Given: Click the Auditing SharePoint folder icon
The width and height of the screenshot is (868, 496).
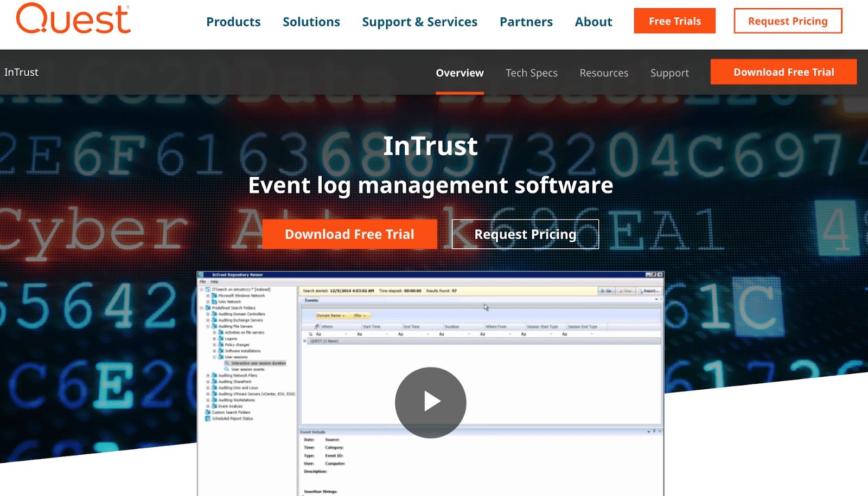Looking at the screenshot, I should (x=214, y=382).
